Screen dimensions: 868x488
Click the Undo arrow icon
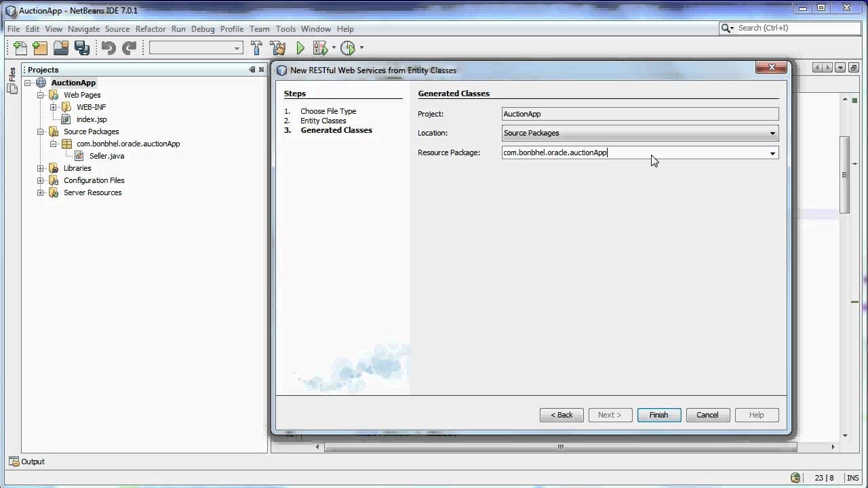(x=108, y=47)
